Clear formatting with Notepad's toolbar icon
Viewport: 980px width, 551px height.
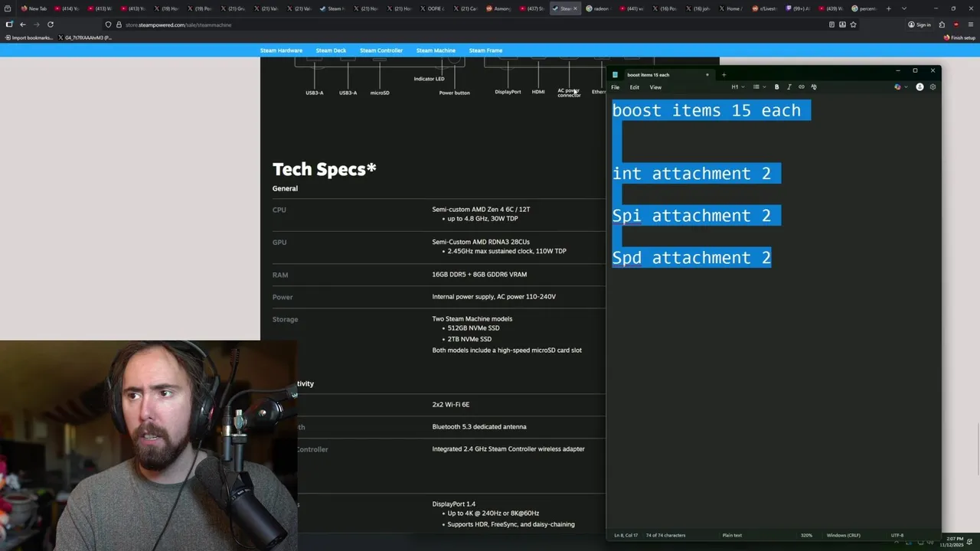(x=814, y=87)
